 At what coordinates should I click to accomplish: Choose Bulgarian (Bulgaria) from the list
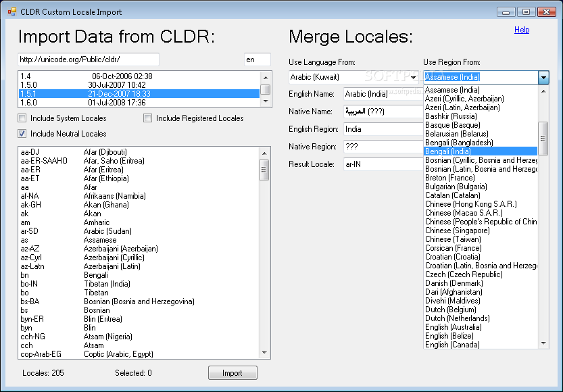click(481, 187)
